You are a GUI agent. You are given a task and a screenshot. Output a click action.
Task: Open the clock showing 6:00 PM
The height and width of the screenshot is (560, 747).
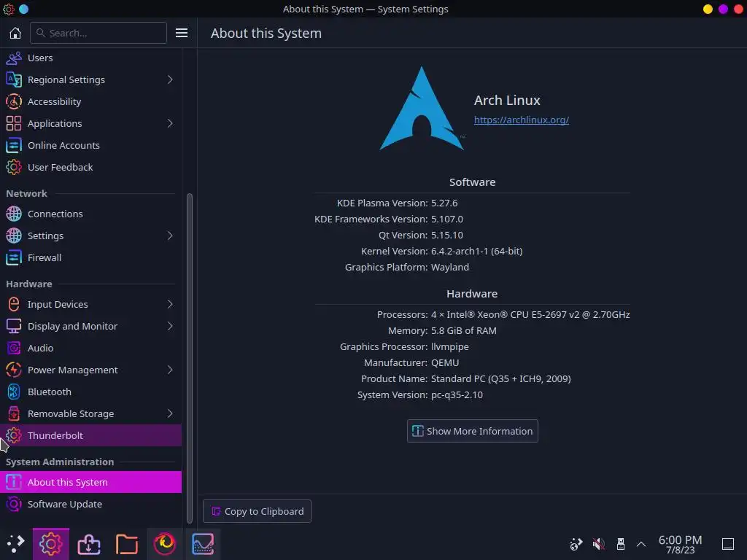(680, 544)
